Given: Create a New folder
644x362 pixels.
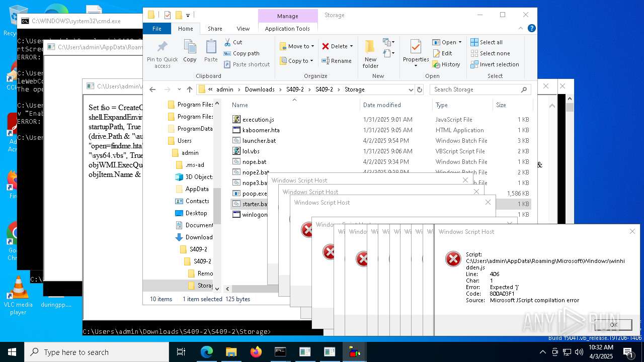Looking at the screenshot, I should (370, 53).
